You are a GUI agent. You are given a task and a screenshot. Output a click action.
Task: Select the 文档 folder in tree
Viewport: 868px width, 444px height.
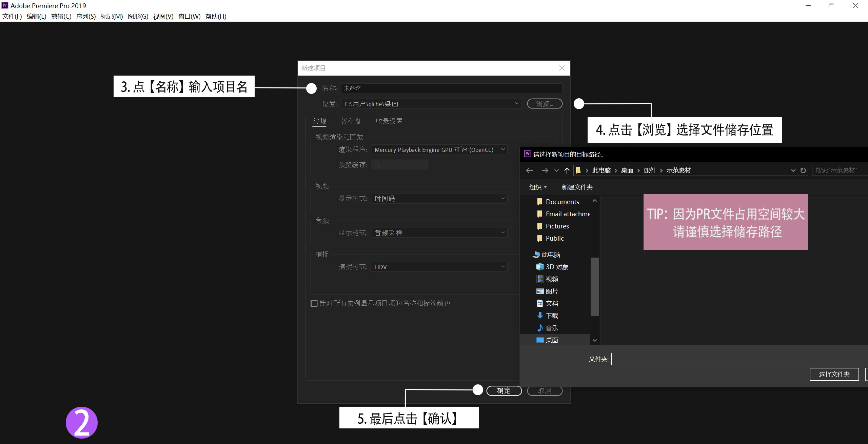tap(547, 303)
